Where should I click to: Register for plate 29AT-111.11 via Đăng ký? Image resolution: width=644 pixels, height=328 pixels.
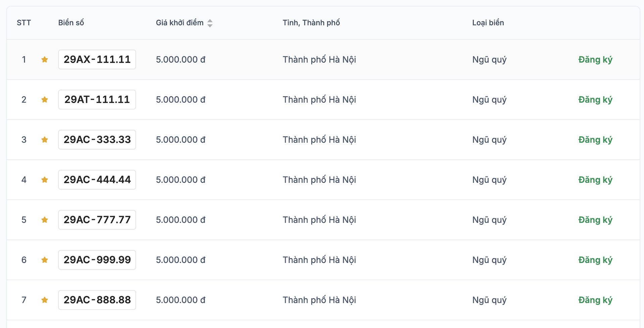(595, 100)
